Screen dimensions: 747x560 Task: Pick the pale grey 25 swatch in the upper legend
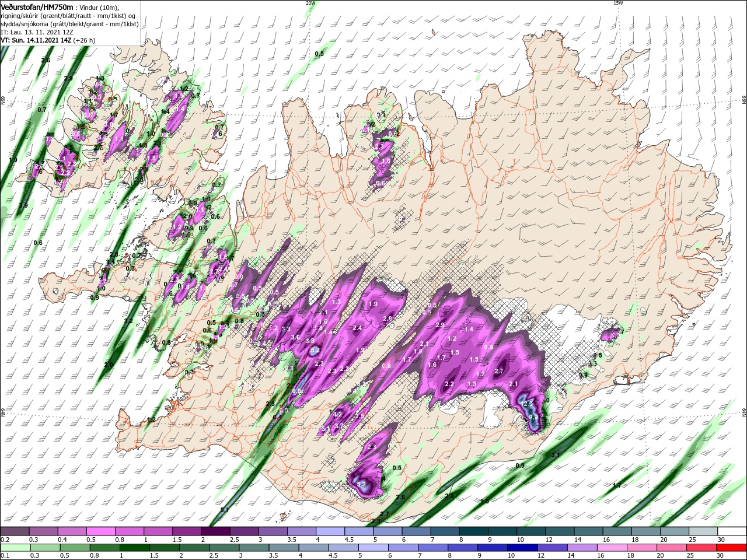click(703, 531)
